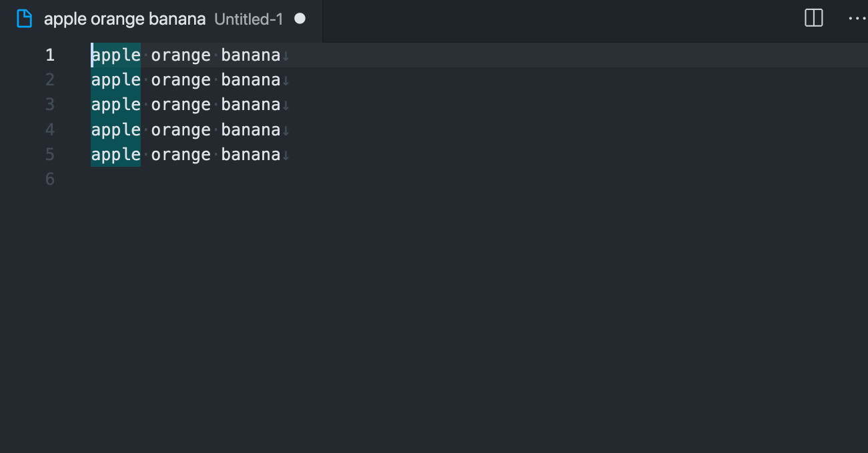This screenshot has height=453, width=868.
Task: Click line number 1 in the gutter
Action: 50,55
